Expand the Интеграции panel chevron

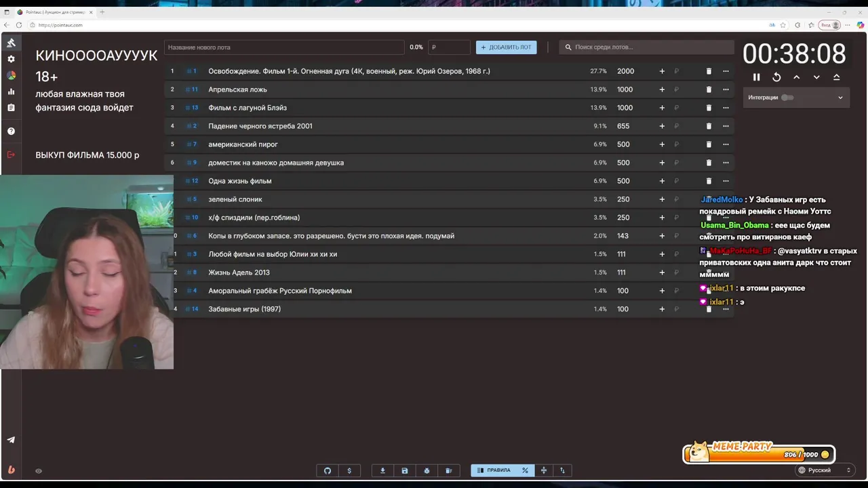click(x=840, y=98)
